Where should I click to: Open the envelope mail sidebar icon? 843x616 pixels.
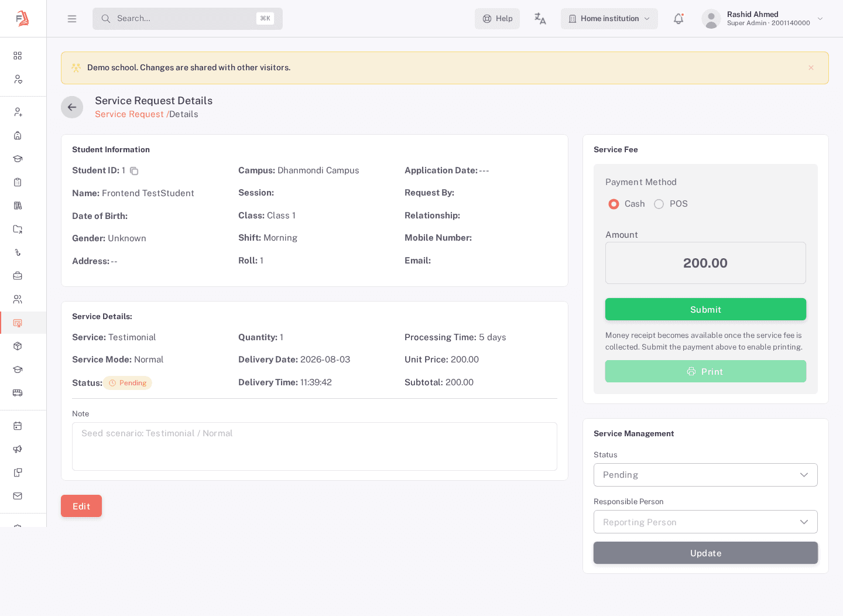click(18, 496)
